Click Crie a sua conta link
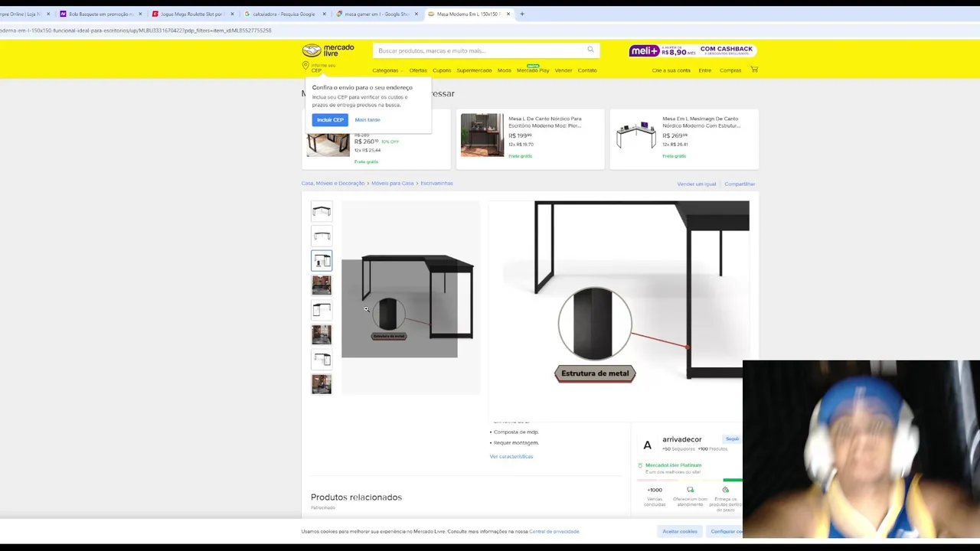The width and height of the screenshot is (980, 551). point(671,70)
